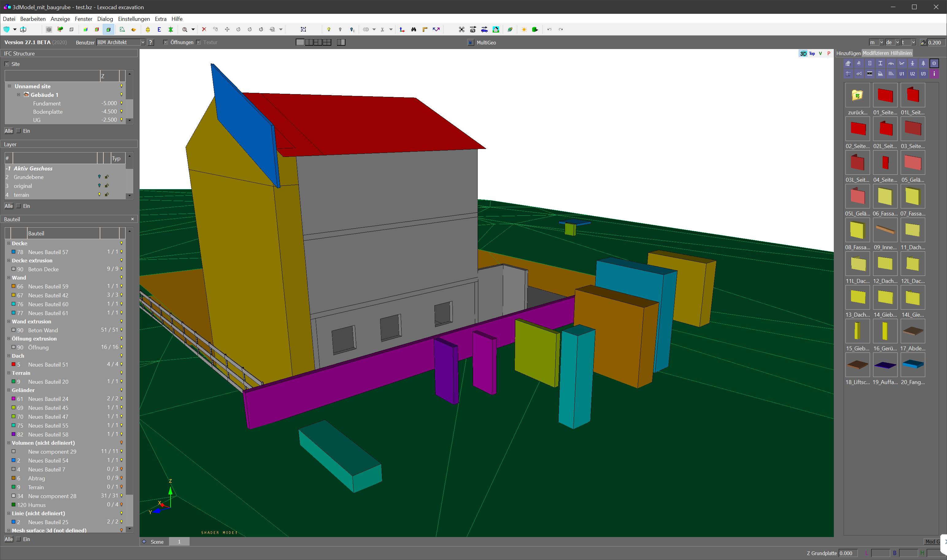The height and width of the screenshot is (560, 947).
Task: Click the move arrows tool icon
Action: [x=227, y=29]
